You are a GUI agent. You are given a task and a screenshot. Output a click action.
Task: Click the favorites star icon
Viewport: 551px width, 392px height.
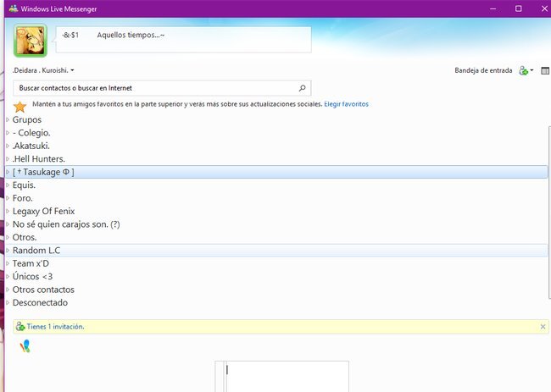(19, 107)
